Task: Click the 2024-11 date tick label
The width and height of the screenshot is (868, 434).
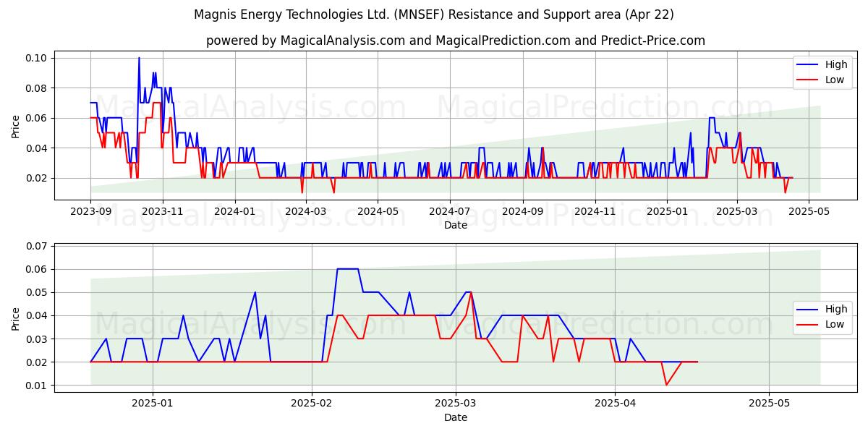Action: pos(595,212)
